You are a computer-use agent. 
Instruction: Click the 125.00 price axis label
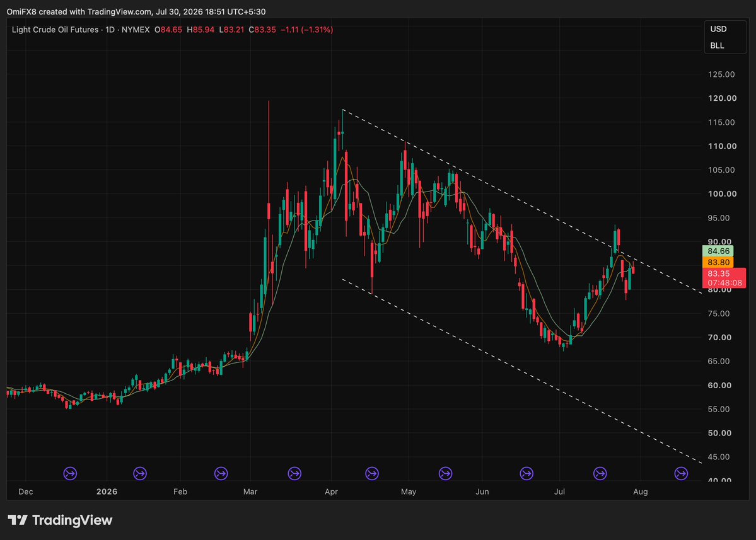point(722,74)
